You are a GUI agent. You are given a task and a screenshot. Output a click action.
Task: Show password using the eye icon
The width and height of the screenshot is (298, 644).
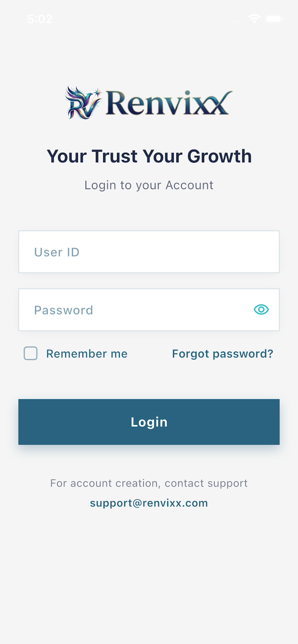[261, 309]
